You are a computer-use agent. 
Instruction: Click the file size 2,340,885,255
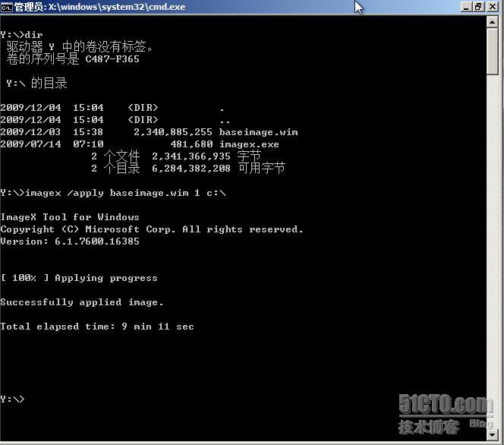point(173,132)
